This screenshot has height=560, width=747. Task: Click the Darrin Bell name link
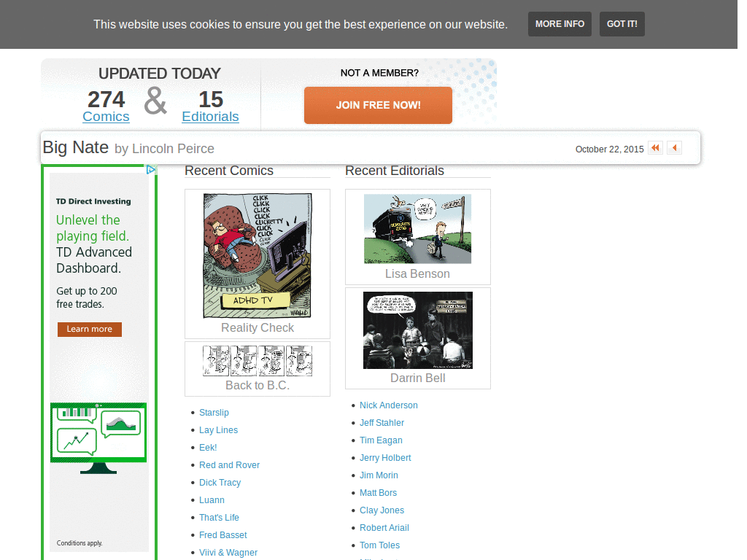[x=418, y=378]
